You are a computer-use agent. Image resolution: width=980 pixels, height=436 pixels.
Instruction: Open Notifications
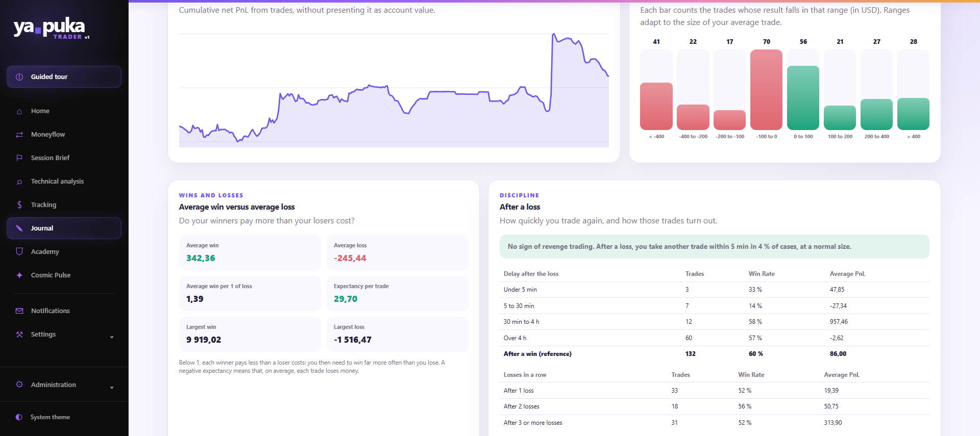[x=64, y=311]
